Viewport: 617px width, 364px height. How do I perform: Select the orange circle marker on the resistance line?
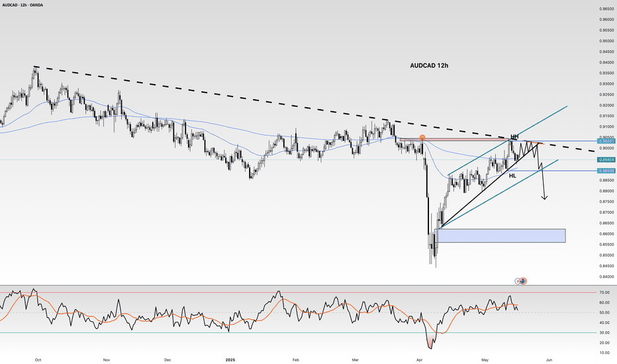tap(422, 138)
